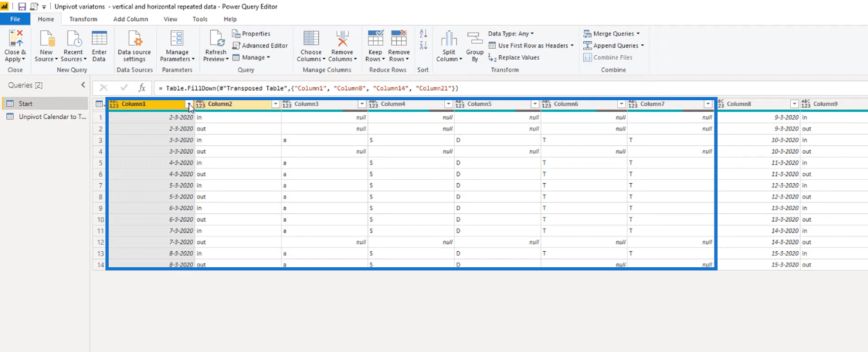The height and width of the screenshot is (352, 868).
Task: Select row number 12
Action: (100, 242)
